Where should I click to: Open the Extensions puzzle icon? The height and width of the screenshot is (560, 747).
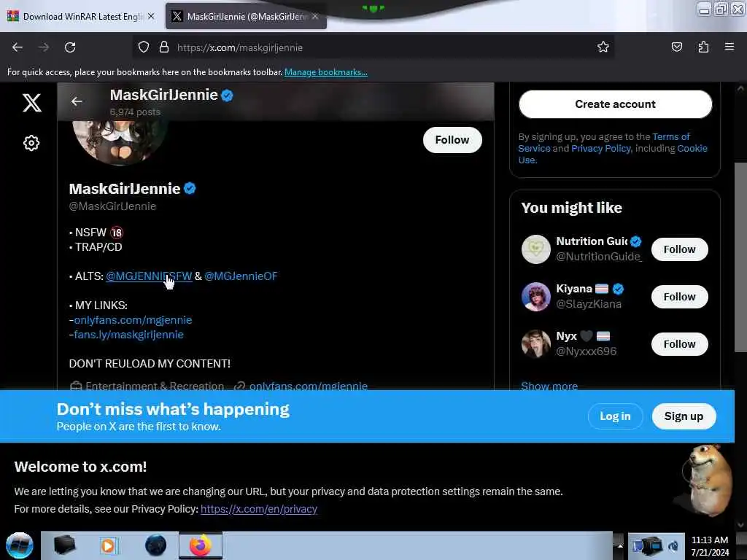tap(703, 47)
